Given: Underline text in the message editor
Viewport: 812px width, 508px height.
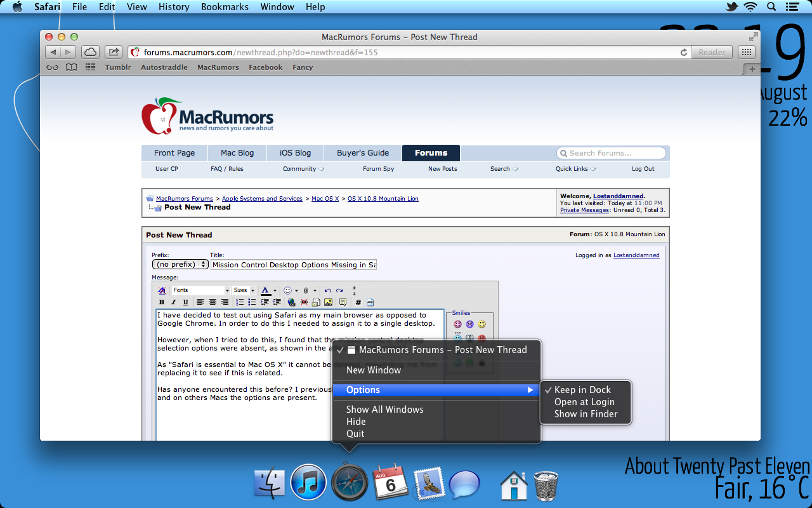Looking at the screenshot, I should (185, 302).
